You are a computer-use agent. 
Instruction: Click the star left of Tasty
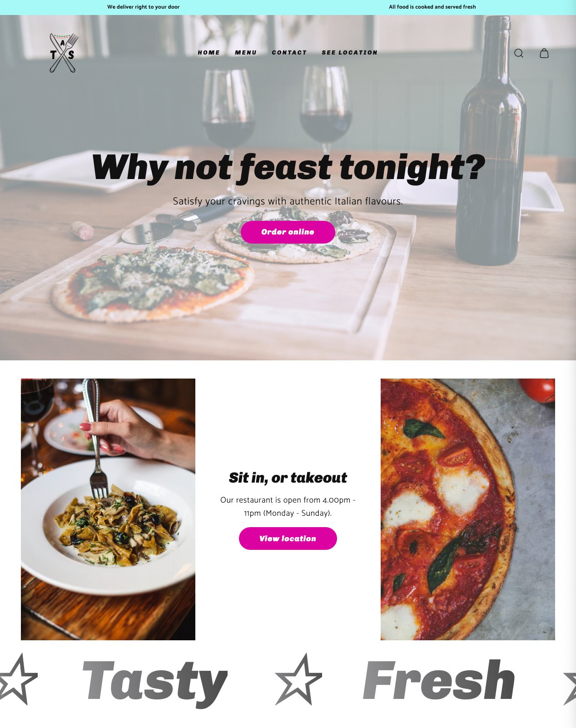[17, 680]
